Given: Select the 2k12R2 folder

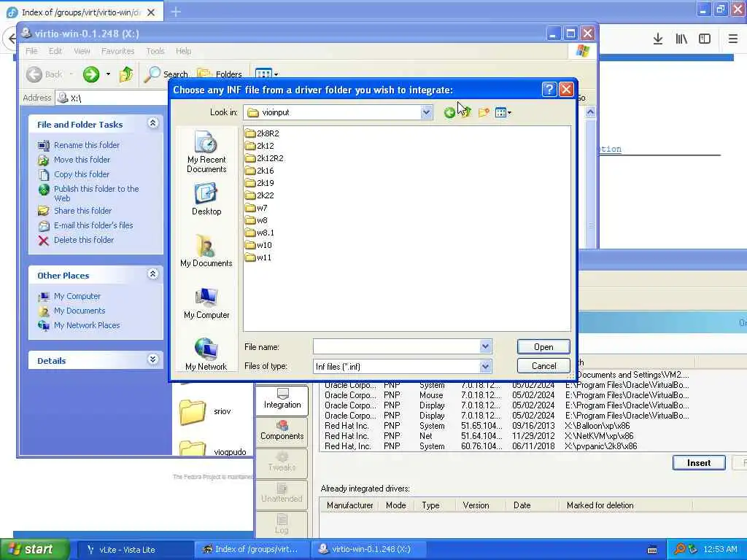Looking at the screenshot, I should coord(264,158).
